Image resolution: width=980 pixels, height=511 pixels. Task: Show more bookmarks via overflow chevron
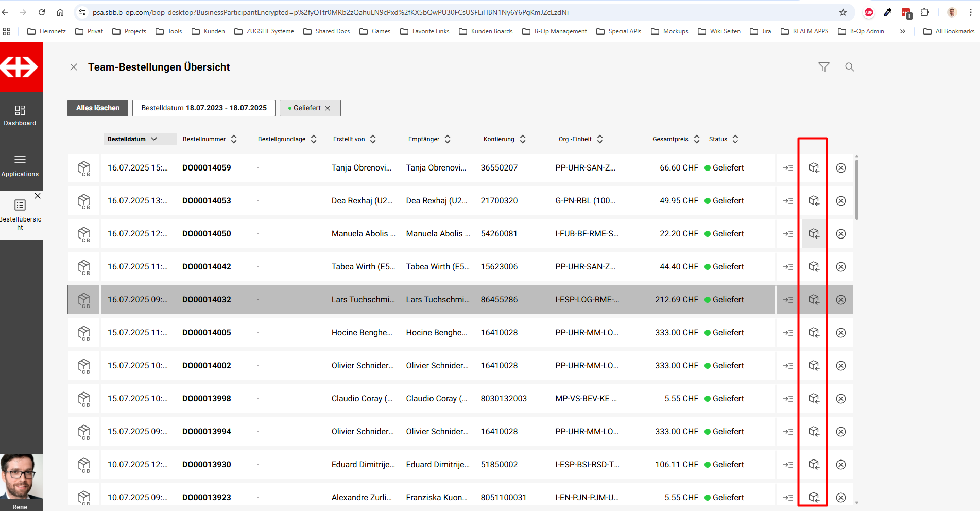pos(902,31)
